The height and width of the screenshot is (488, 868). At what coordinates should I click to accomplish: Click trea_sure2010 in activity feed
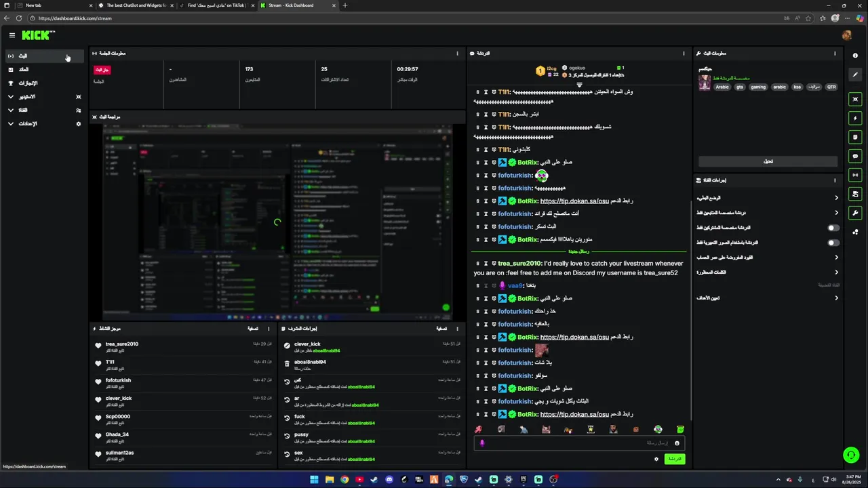pos(122,344)
